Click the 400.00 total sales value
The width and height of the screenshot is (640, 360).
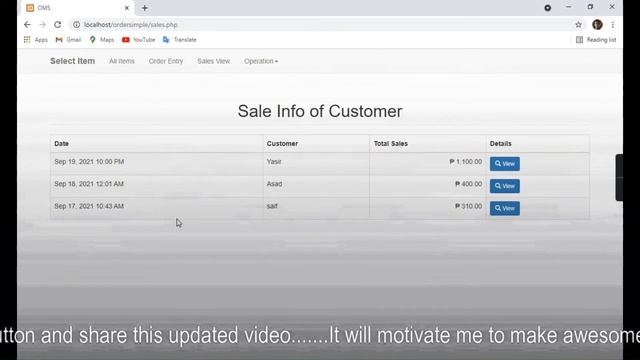coord(469,184)
